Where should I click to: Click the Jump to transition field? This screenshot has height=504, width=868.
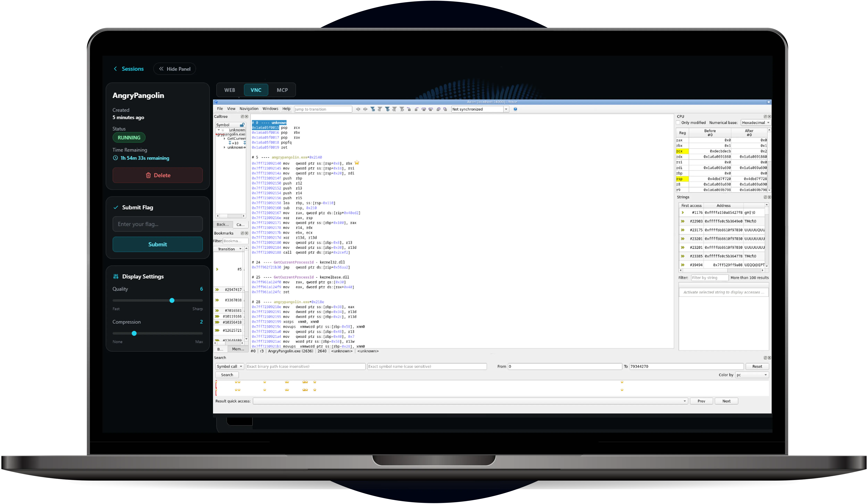pyautogui.click(x=323, y=109)
